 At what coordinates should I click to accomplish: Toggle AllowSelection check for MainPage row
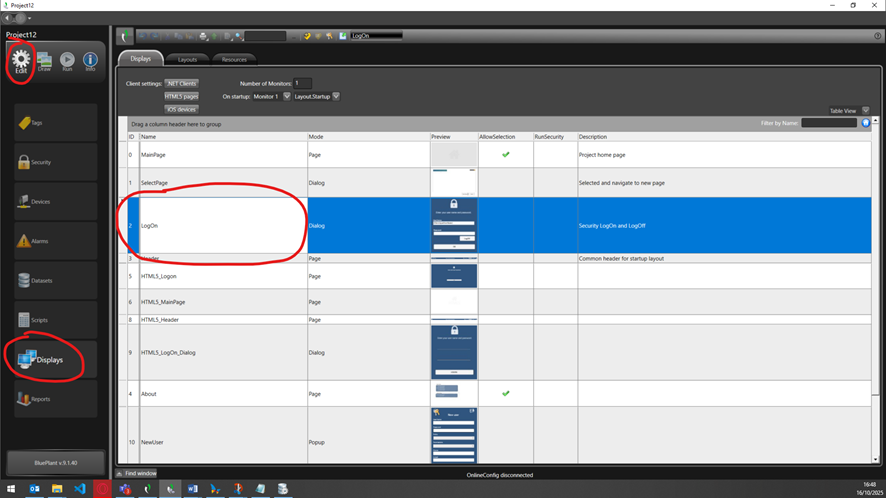[505, 155]
